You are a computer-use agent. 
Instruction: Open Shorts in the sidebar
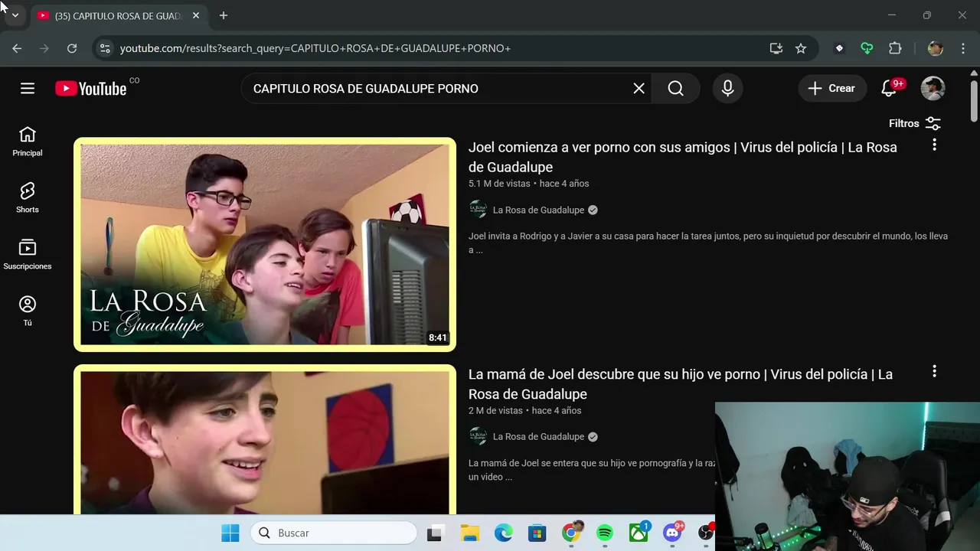(x=28, y=198)
